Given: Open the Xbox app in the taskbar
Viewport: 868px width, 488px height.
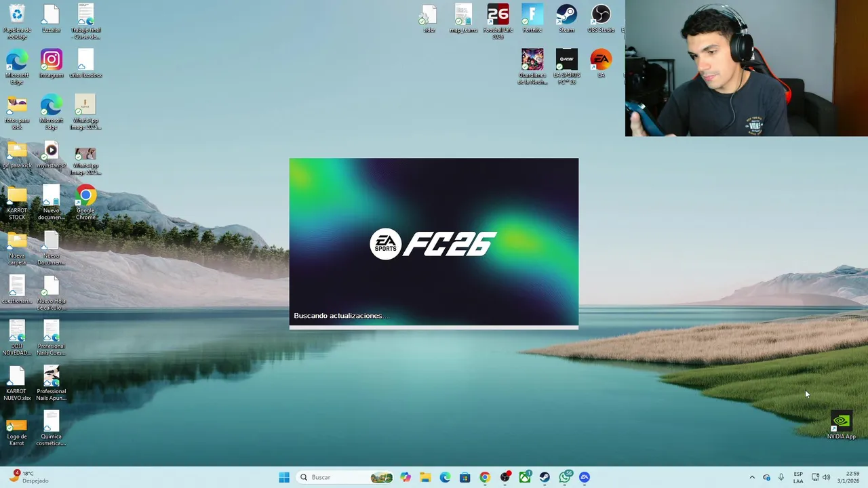Looking at the screenshot, I should pos(525,477).
